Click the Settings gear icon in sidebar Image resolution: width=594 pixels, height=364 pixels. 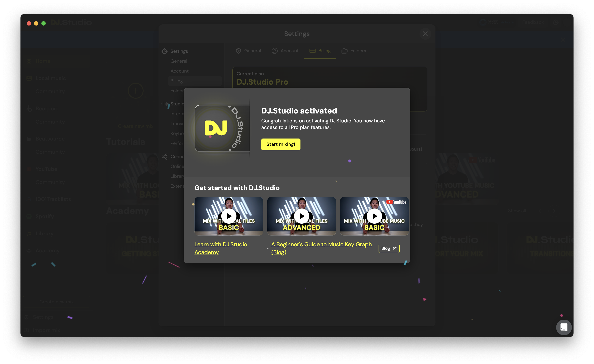165,51
